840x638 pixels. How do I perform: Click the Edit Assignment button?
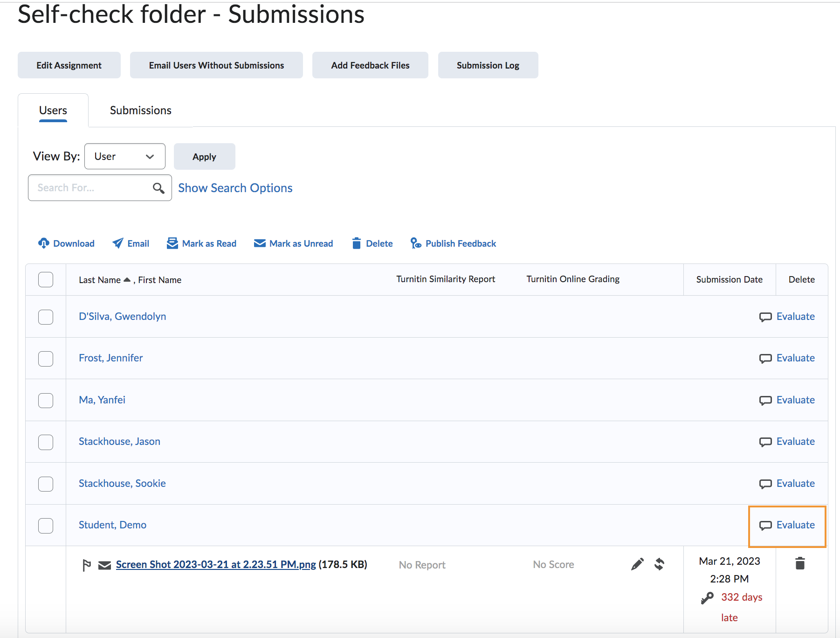click(69, 65)
